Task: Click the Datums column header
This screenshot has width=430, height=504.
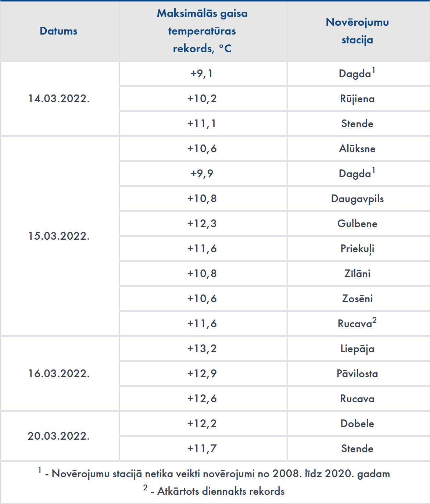Action: 59,31
